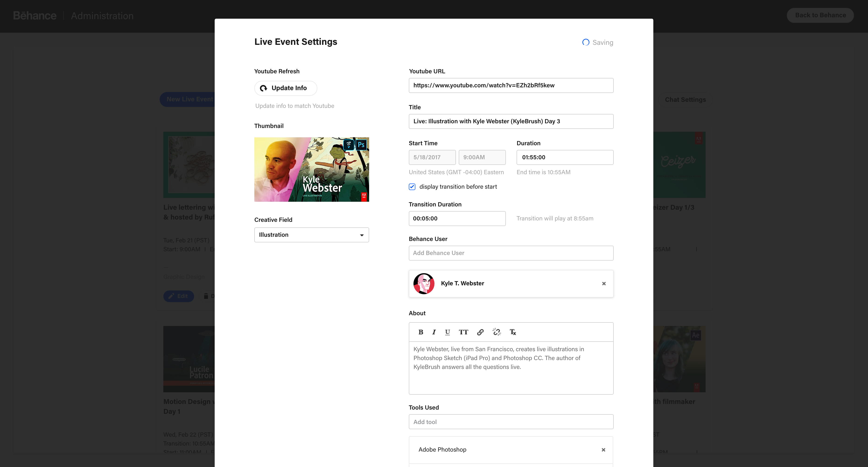This screenshot has width=868, height=467.
Task: Click the Update Info button
Action: click(285, 88)
